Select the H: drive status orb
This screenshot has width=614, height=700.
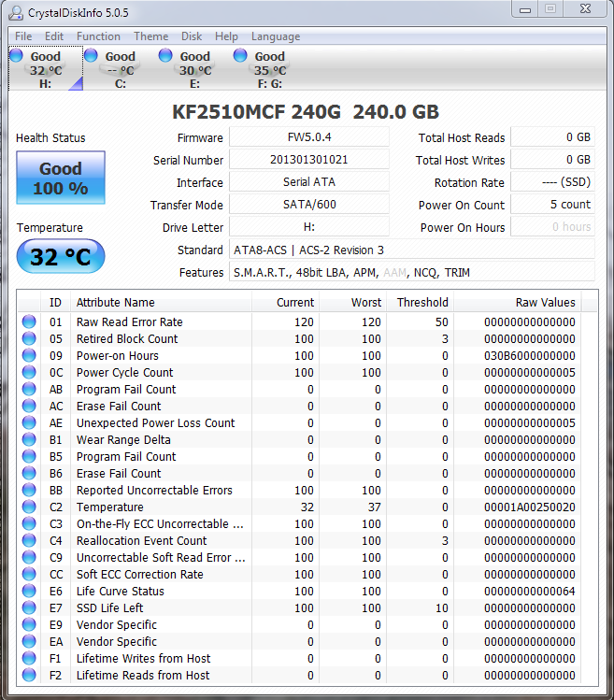coord(16,56)
